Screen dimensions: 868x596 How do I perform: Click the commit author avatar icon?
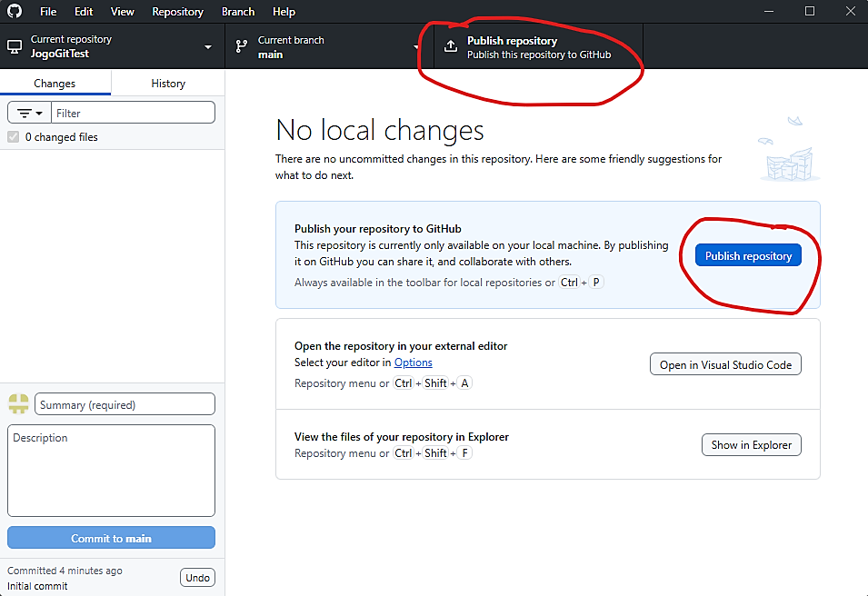(18, 404)
